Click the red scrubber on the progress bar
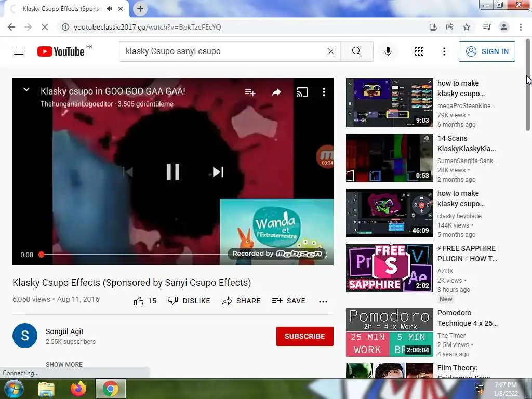This screenshot has width=532, height=399. click(x=42, y=255)
